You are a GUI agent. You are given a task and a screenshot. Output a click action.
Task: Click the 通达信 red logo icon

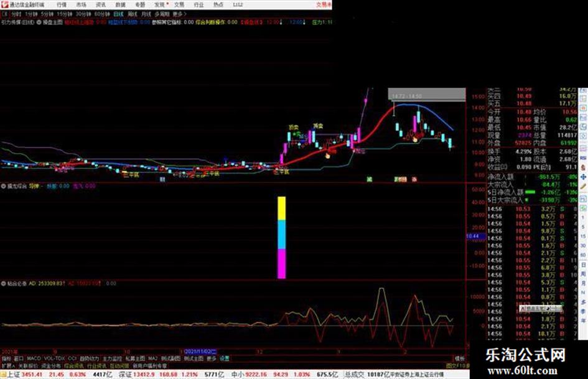tap(4, 4)
